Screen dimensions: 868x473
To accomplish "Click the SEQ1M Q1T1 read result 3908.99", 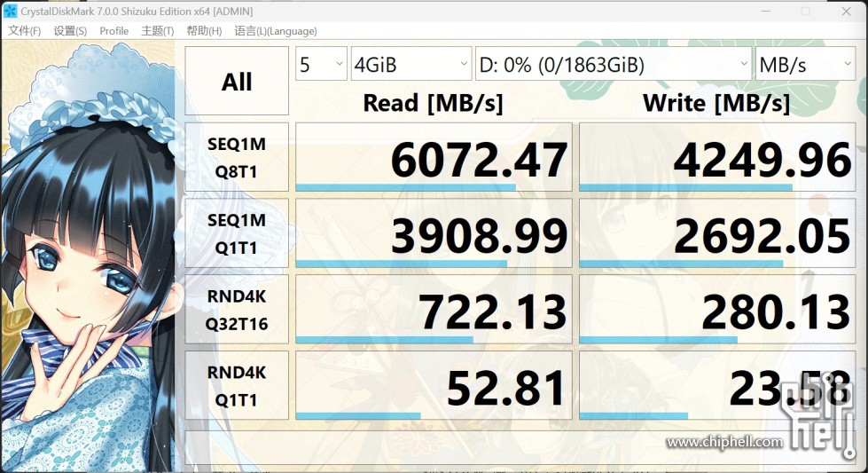I will [x=434, y=233].
